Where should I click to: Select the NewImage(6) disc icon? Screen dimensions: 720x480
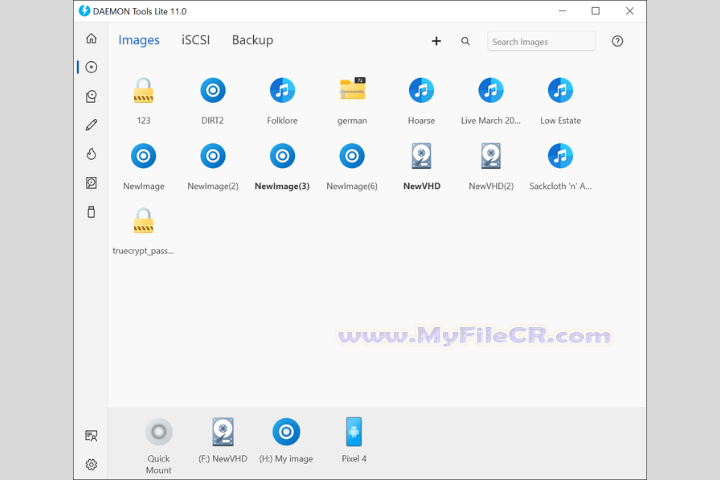(352, 156)
